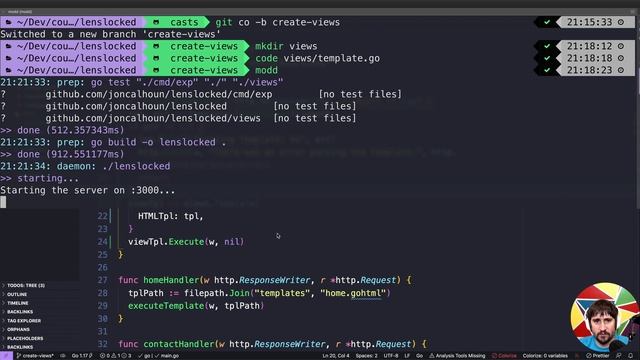This screenshot has width=640, height=360.
Task: Open notifications bell icon
Action: pos(631,356)
